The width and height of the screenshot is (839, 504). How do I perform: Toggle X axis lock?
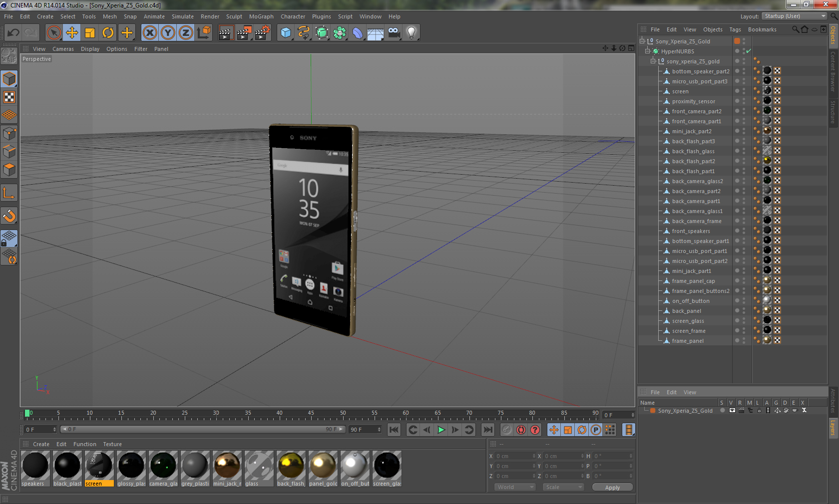150,33
